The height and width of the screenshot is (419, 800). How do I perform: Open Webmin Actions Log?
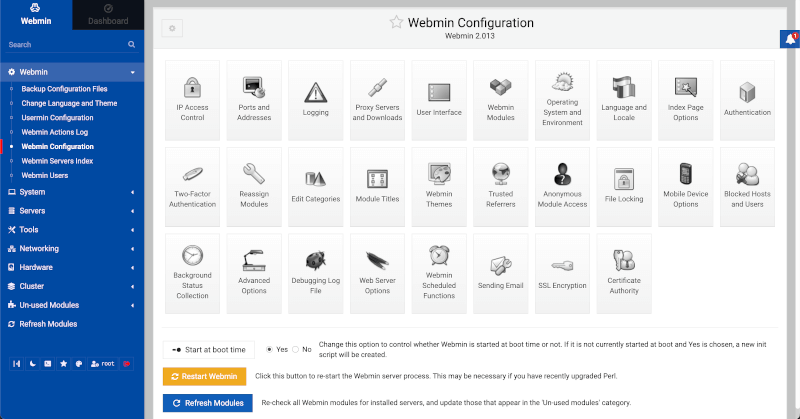pos(55,132)
